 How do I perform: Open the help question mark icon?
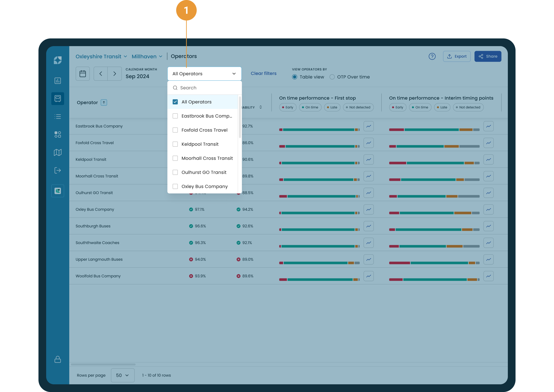tap(432, 57)
